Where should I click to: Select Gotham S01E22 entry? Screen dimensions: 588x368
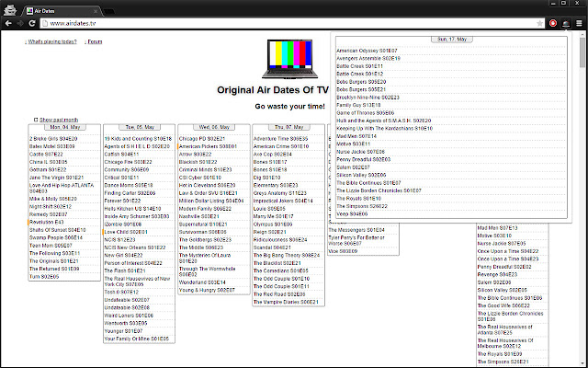(x=48, y=169)
